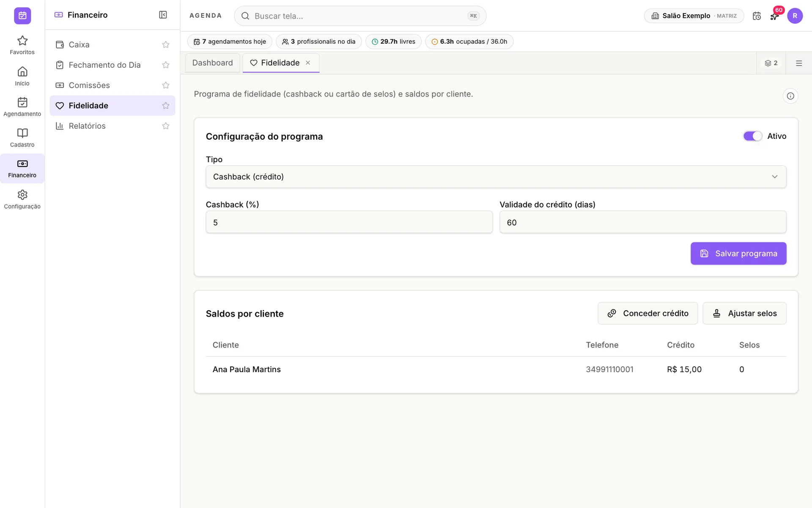Open the user avatar R menu
The height and width of the screenshot is (508, 812).
click(x=795, y=16)
